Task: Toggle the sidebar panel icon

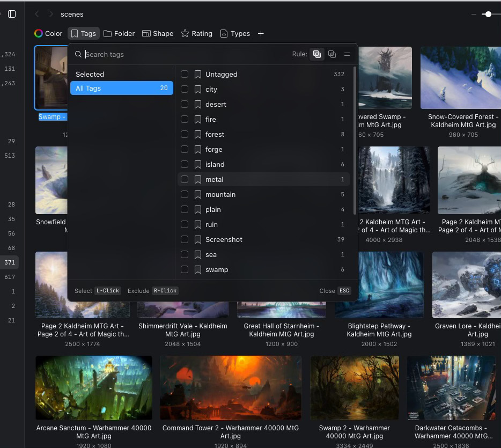Action: 12,14
